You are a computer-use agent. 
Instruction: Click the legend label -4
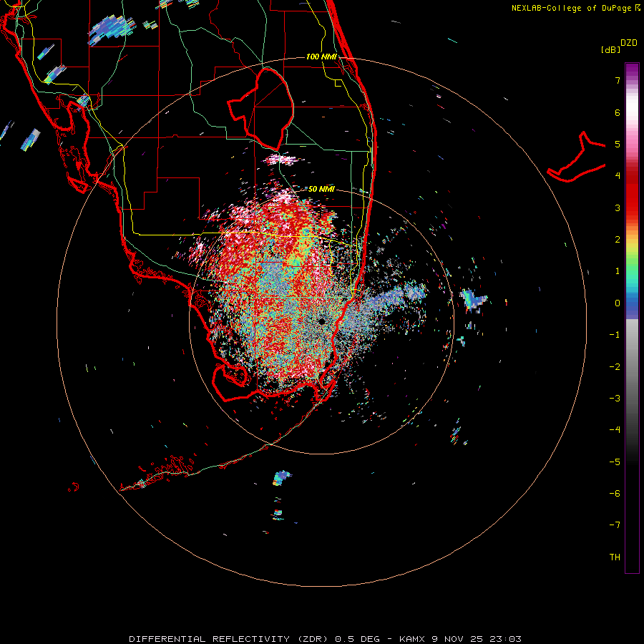pyautogui.click(x=615, y=429)
